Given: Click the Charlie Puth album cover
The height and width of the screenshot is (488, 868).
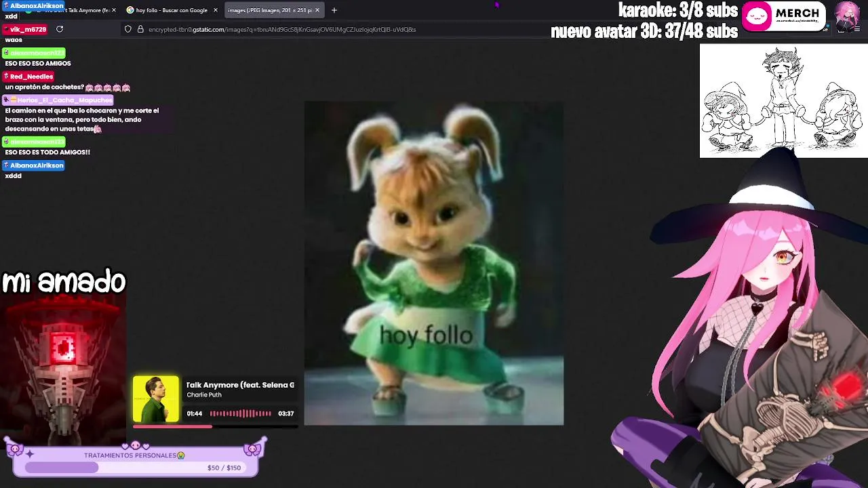Looking at the screenshot, I should 156,399.
